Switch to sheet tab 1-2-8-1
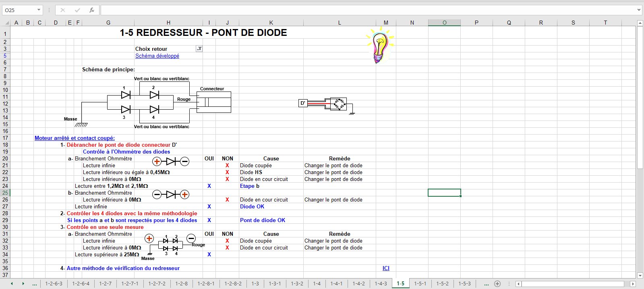Image resolution: width=644 pixels, height=289 pixels. (x=206, y=284)
